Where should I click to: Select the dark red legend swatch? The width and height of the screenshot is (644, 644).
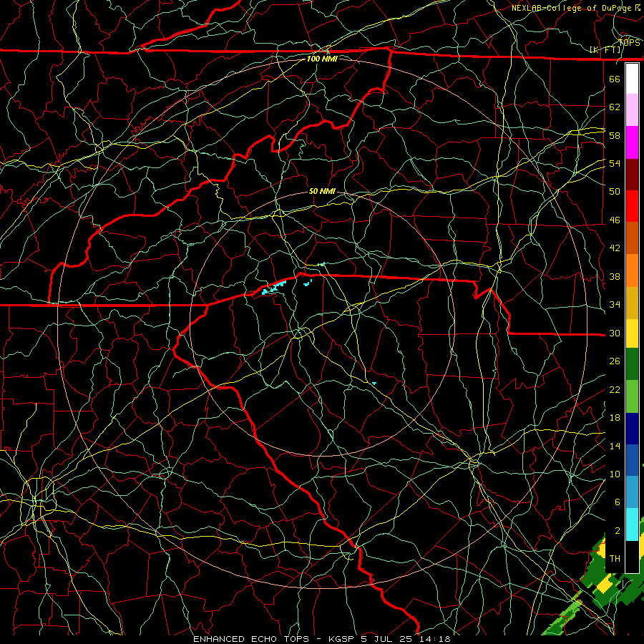click(x=632, y=175)
